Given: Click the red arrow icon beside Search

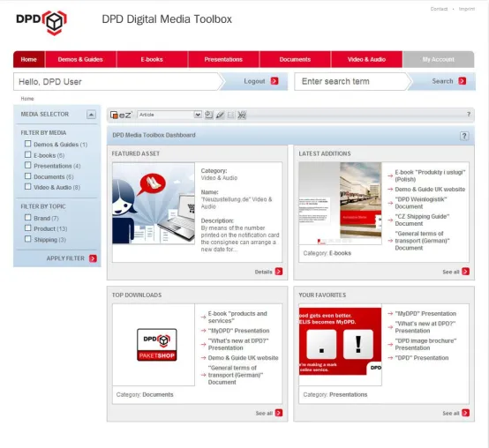Looking at the screenshot, I should pyautogui.click(x=463, y=81).
